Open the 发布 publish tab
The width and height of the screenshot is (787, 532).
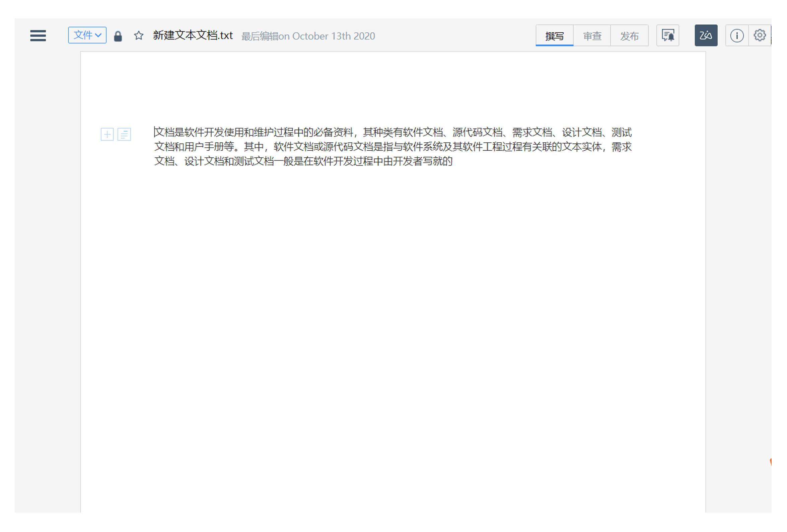coord(629,36)
